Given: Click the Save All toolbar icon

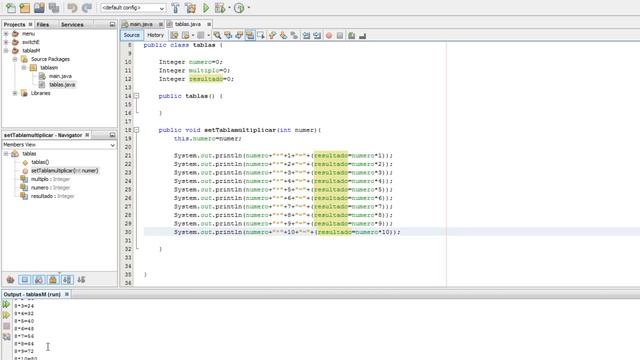Looking at the screenshot, I should click(x=54, y=8).
